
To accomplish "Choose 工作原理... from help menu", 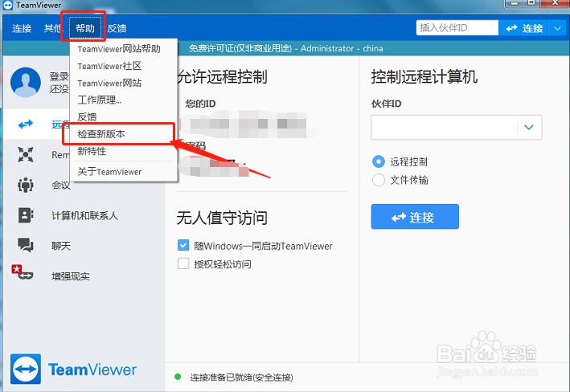I will click(99, 100).
